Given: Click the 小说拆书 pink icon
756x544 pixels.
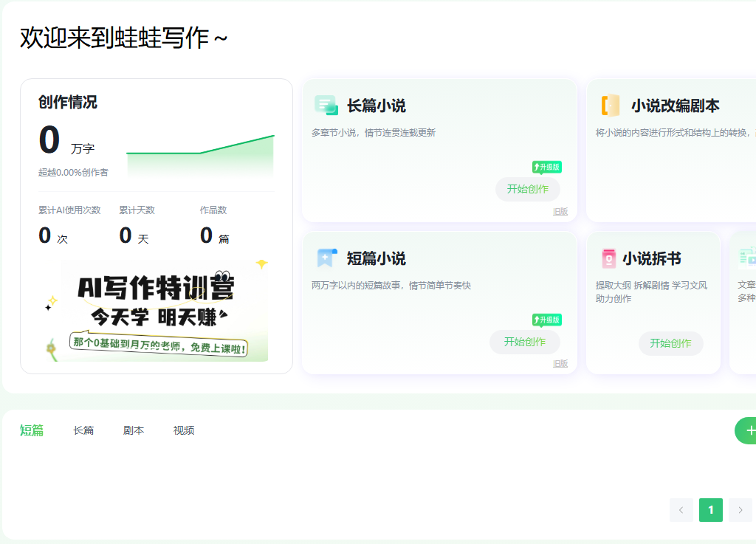Looking at the screenshot, I should (x=608, y=258).
